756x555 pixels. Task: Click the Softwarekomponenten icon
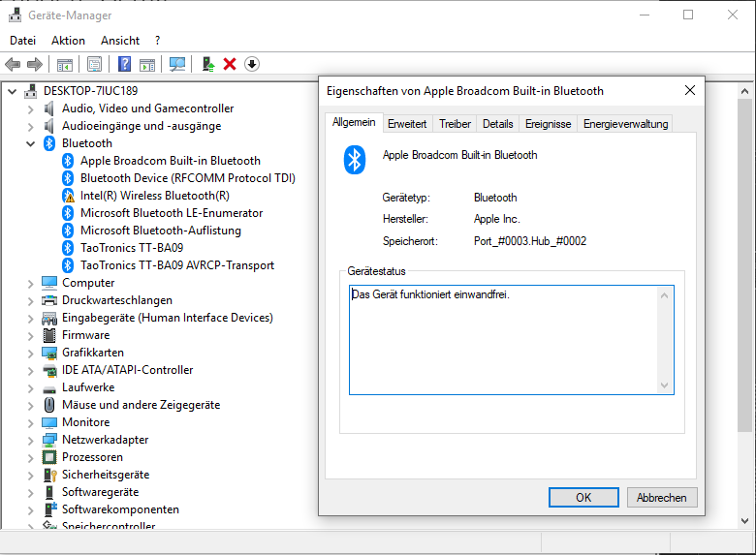pyautogui.click(x=50, y=509)
